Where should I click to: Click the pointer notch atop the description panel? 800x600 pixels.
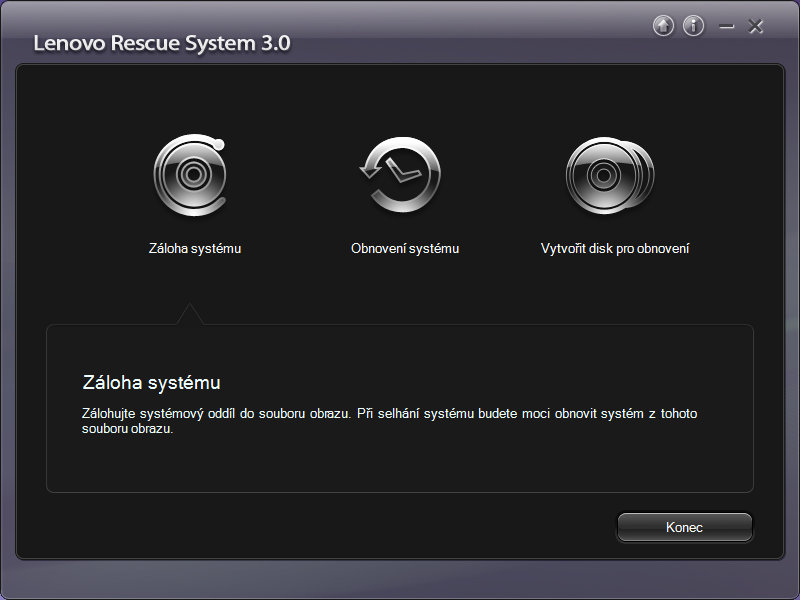pos(189,315)
